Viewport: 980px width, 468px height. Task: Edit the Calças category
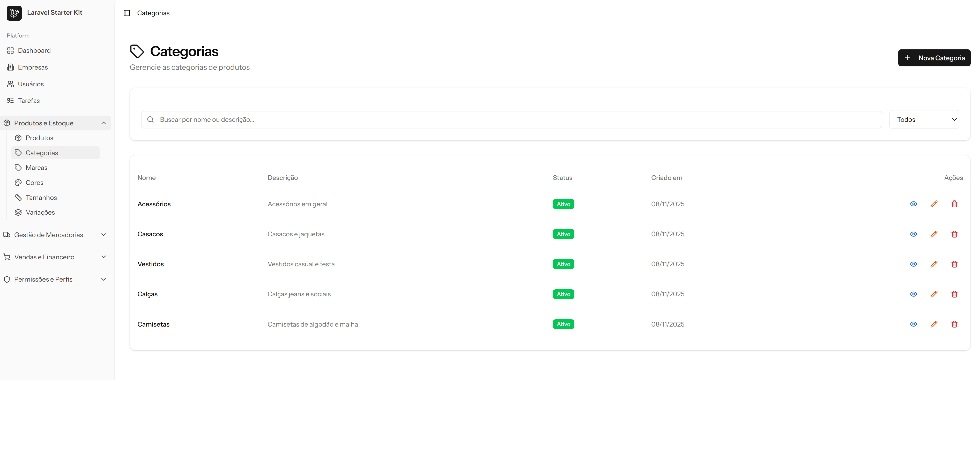(934, 294)
